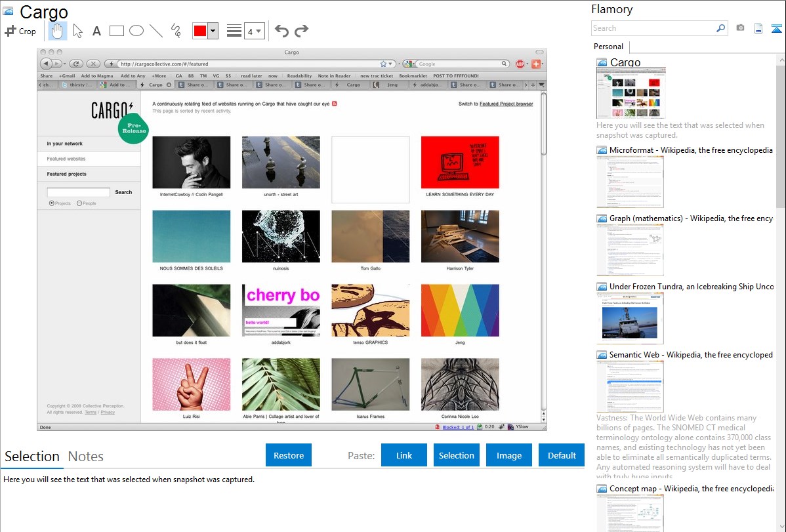
Task: Select the straight line tool
Action: point(156,31)
